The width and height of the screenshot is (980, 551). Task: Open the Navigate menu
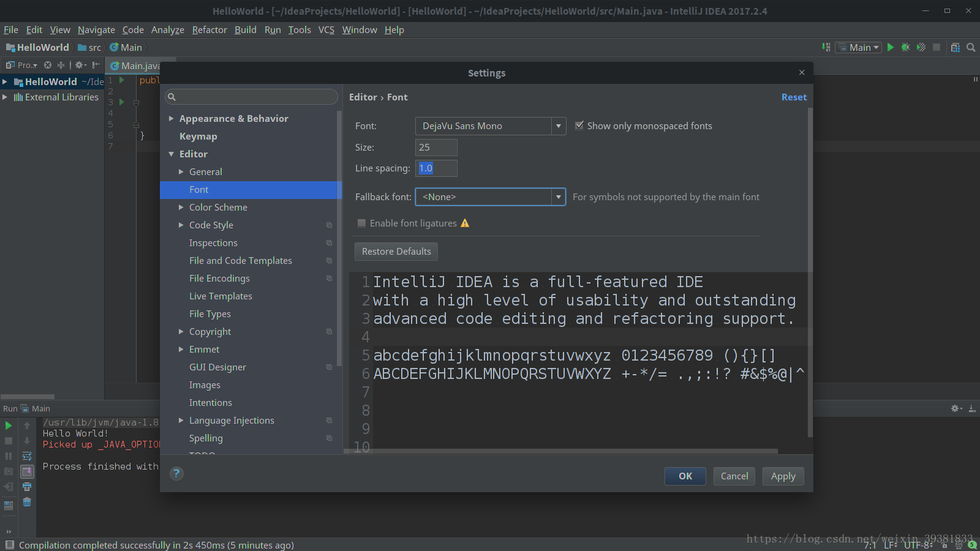[x=96, y=29]
